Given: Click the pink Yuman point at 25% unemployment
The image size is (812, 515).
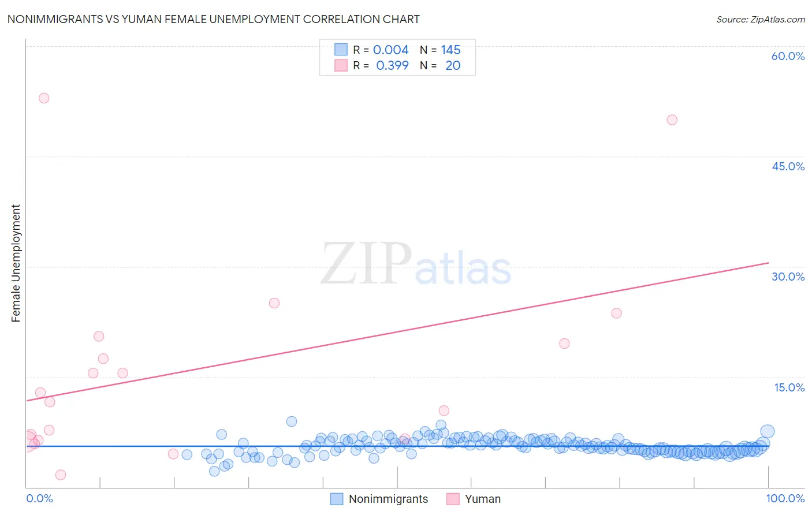Looking at the screenshot, I should 274,303.
